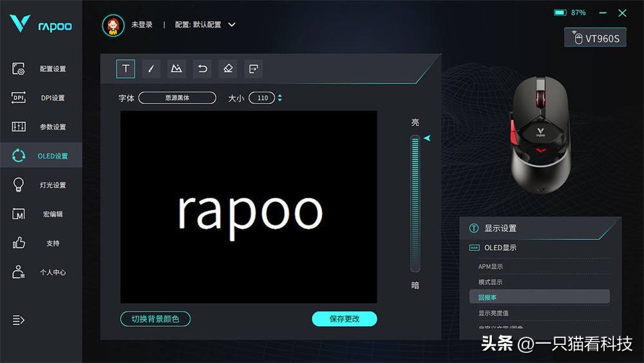Click the 显示设置 panel header
The height and width of the screenshot is (363, 644).
(500, 228)
